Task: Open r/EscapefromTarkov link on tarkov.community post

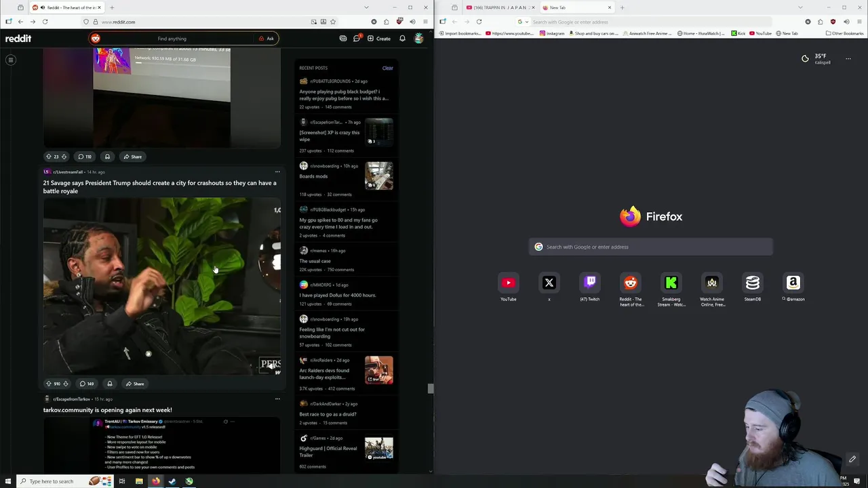Action: point(71,399)
